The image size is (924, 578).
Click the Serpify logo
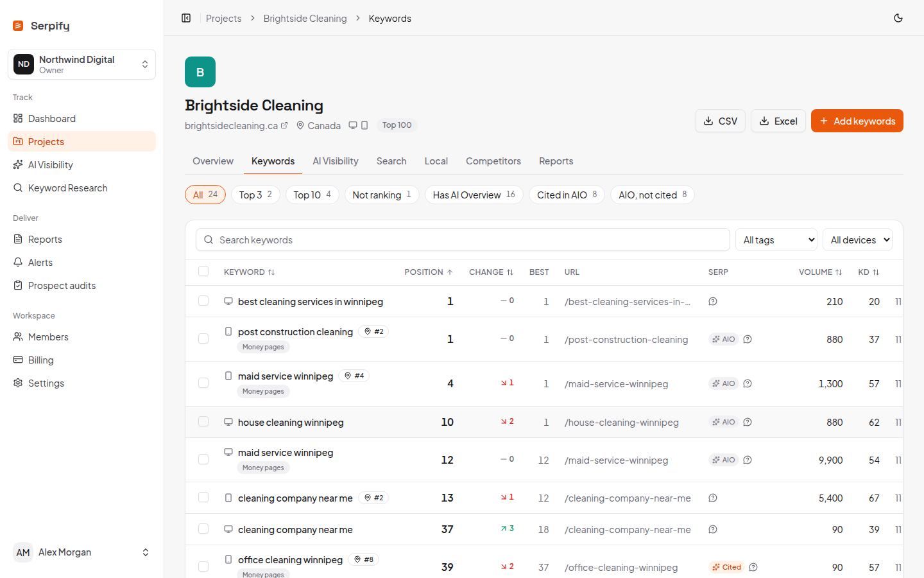pos(41,26)
